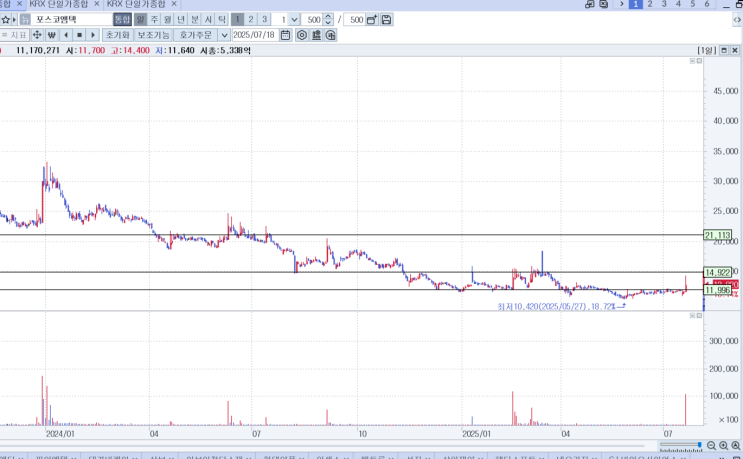
Task: Click the date field 2025/07/18
Action: click(x=254, y=35)
